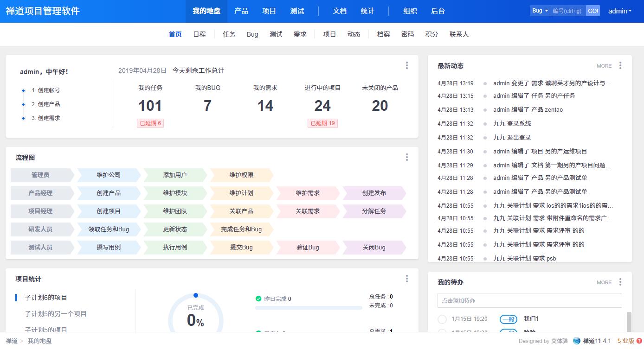Click the 昨日完成 progress bar
This screenshot has height=350, width=644.
pos(309,308)
